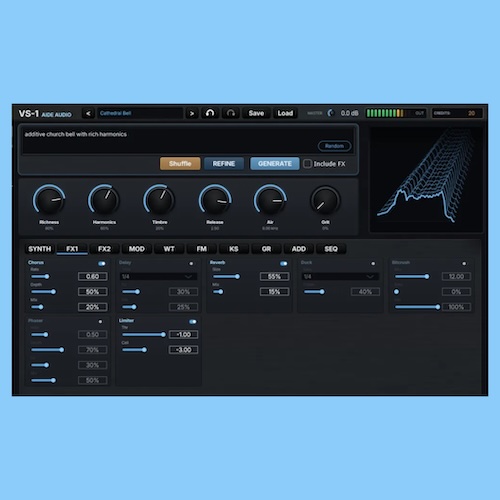500x500 pixels.
Task: Click the Save button
Action: [256, 113]
